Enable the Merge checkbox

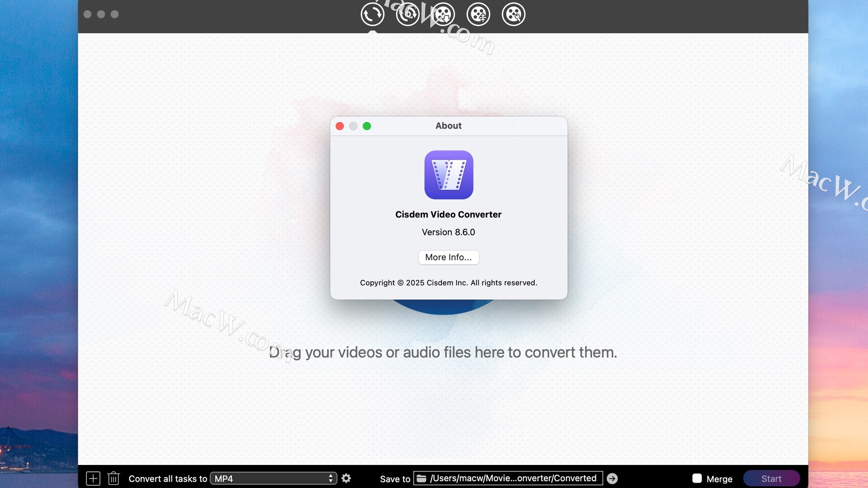697,479
